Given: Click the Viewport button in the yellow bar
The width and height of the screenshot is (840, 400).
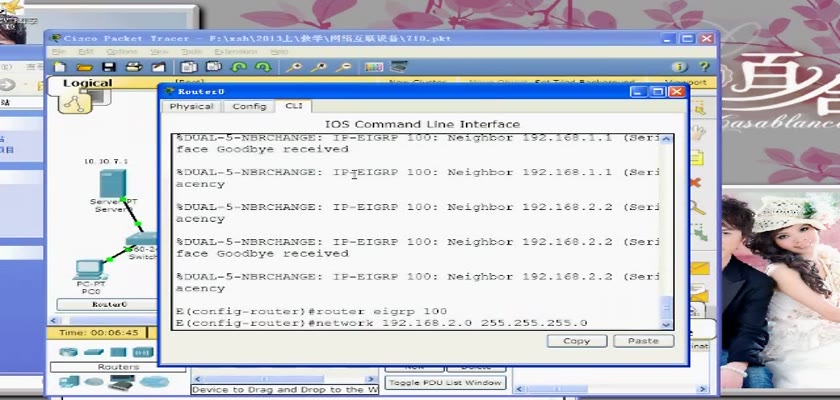Looking at the screenshot, I should (688, 83).
